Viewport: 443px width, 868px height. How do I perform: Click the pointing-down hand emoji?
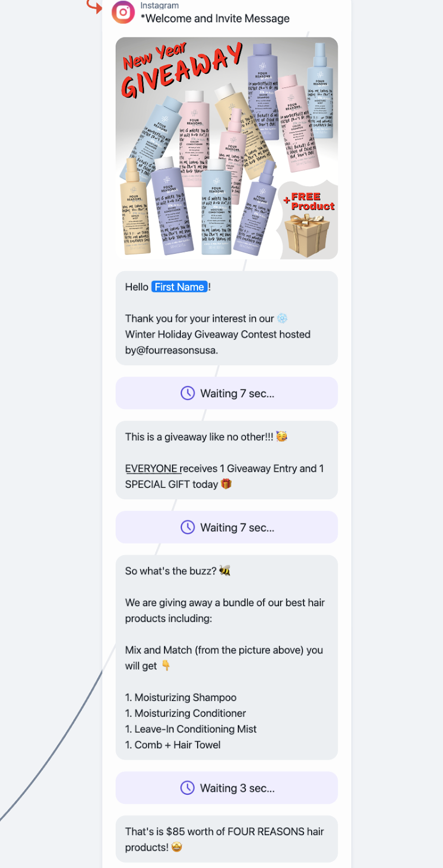[166, 666]
